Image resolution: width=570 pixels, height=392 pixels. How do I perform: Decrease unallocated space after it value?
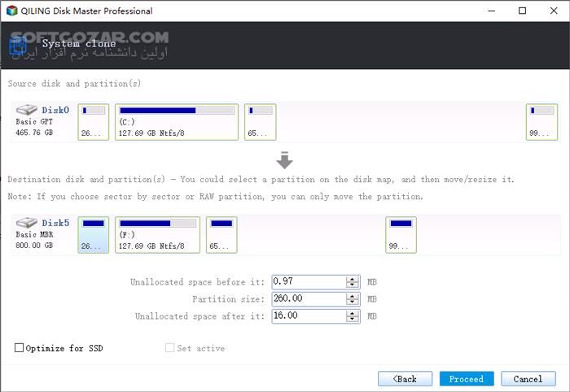(353, 319)
